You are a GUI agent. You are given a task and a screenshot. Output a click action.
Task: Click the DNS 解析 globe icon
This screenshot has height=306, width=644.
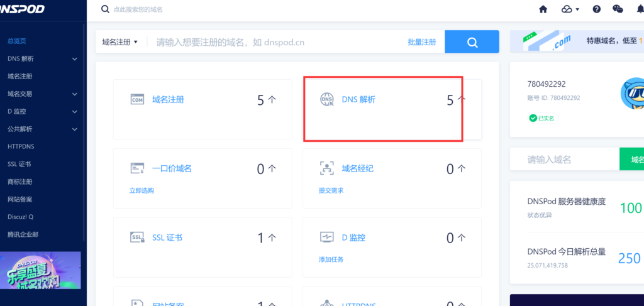(327, 99)
